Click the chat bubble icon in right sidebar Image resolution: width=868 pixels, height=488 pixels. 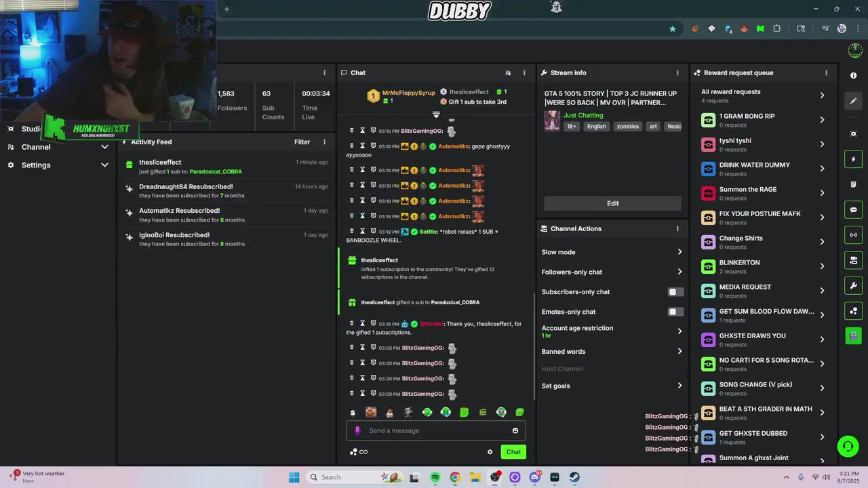[854, 209]
